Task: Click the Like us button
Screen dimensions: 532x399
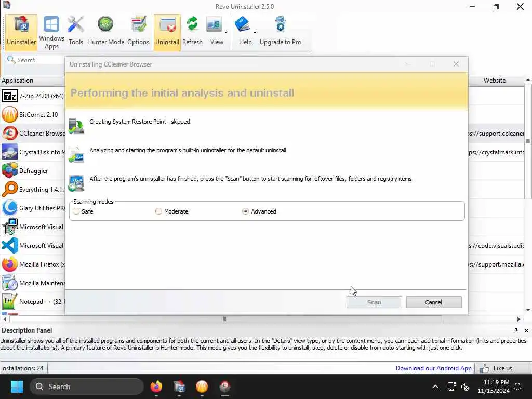Action: (503, 368)
